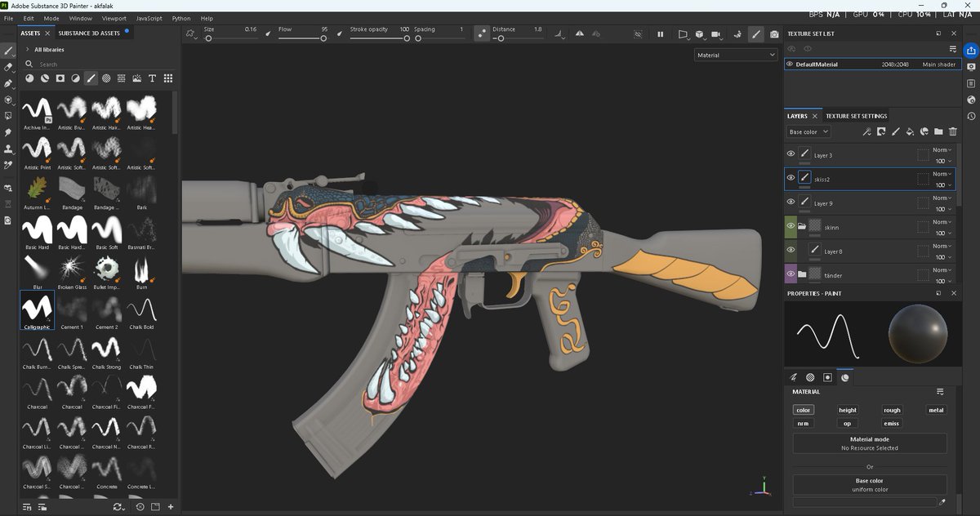This screenshot has height=516, width=980.
Task: Open the Material viewport mode dropdown
Action: click(736, 55)
